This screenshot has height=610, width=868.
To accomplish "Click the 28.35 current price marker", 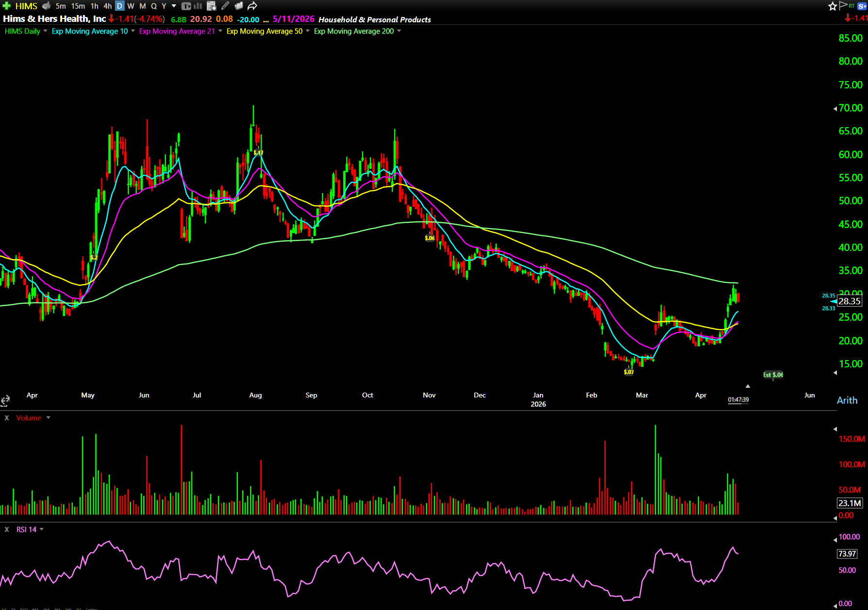I will tap(849, 301).
